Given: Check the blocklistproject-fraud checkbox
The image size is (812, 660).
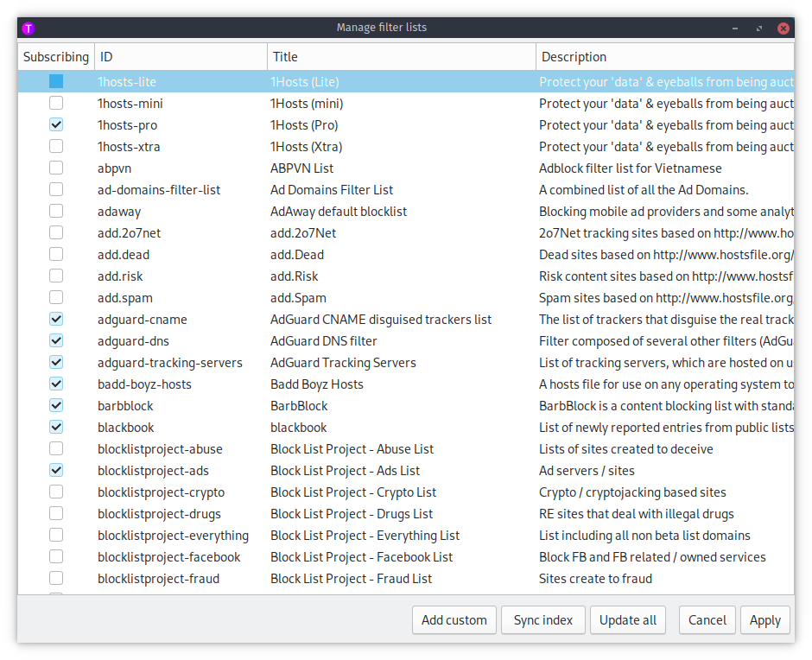Looking at the screenshot, I should tap(56, 579).
